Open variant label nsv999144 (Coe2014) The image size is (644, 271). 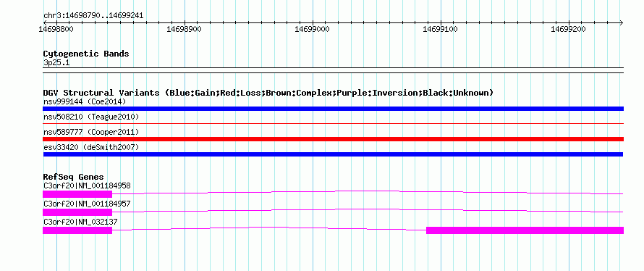pyautogui.click(x=85, y=101)
